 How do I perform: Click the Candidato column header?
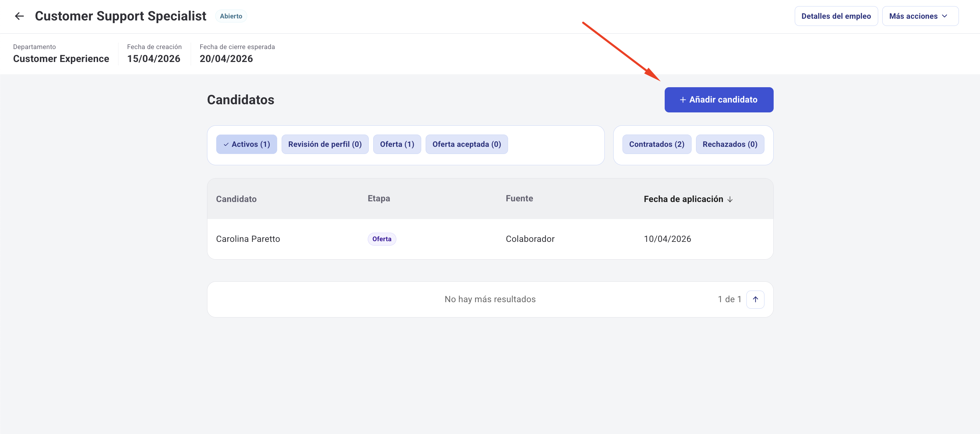[236, 199]
